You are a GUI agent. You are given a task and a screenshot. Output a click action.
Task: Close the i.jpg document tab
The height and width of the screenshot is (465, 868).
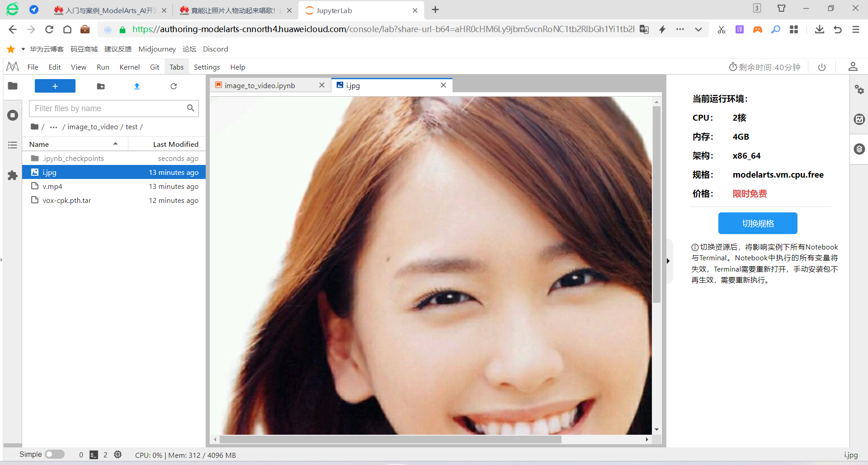[x=443, y=85]
